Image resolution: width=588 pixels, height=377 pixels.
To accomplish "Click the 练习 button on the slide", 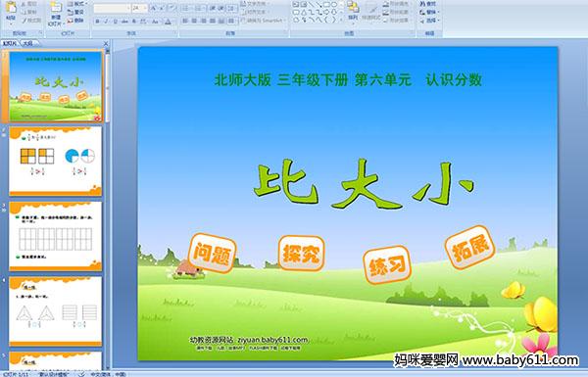I will 387,265.
